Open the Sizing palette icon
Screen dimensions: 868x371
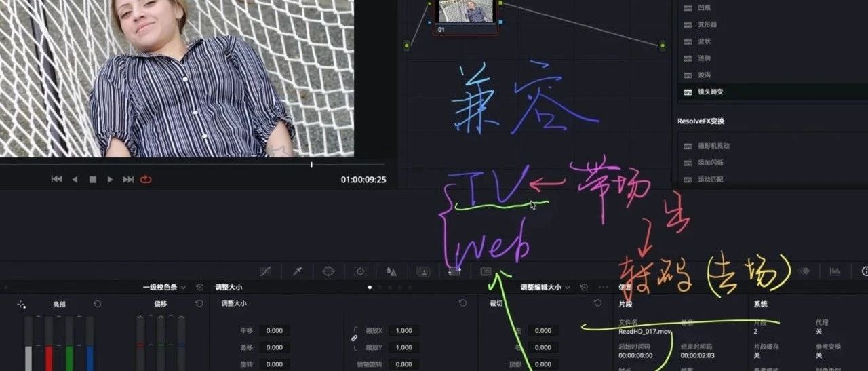[454, 271]
